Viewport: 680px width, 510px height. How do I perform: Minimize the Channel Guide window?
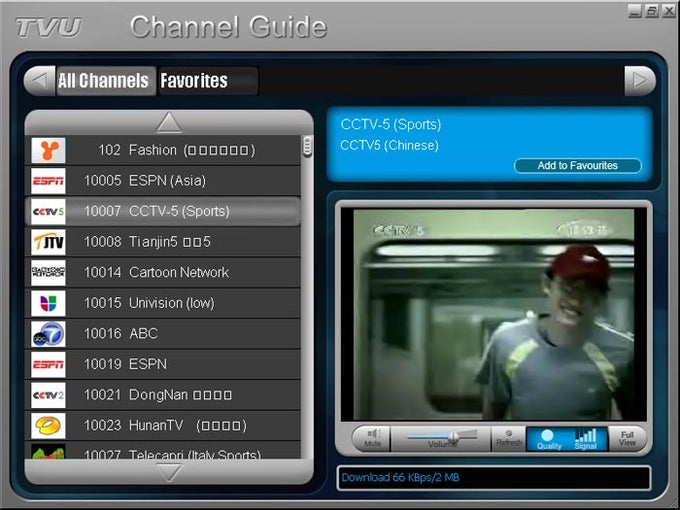634,11
